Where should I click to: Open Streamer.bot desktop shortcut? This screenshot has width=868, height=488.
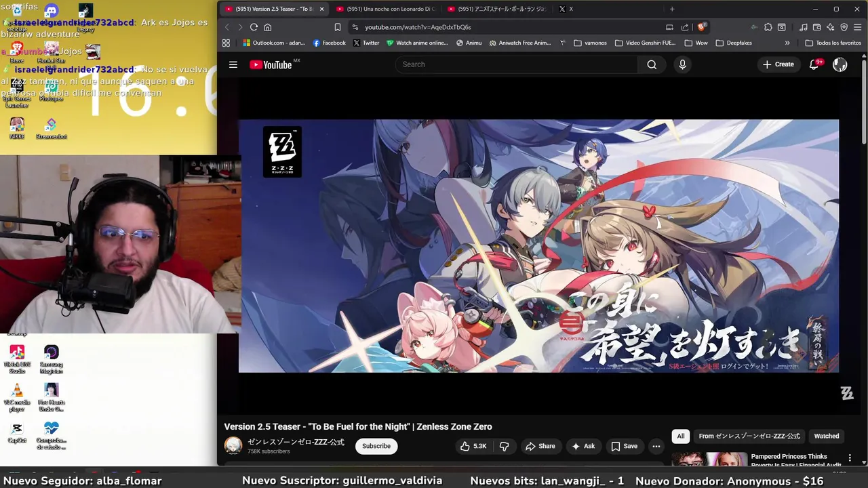point(51,128)
